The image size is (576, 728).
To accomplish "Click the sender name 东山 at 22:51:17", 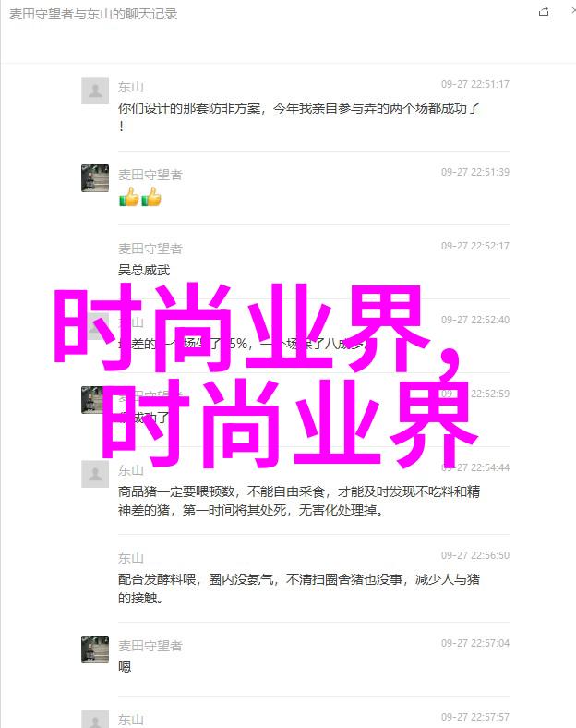I will [x=131, y=87].
